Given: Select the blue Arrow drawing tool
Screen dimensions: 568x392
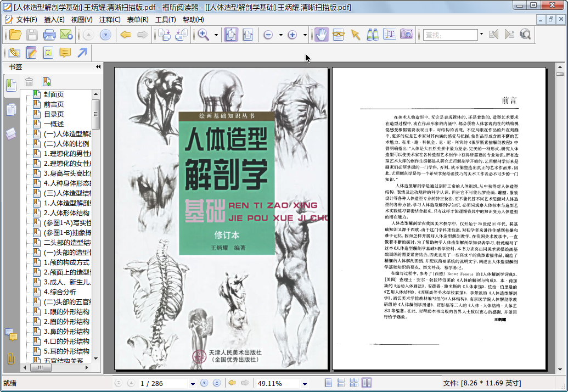Looking at the screenshot, I should 82,53.
